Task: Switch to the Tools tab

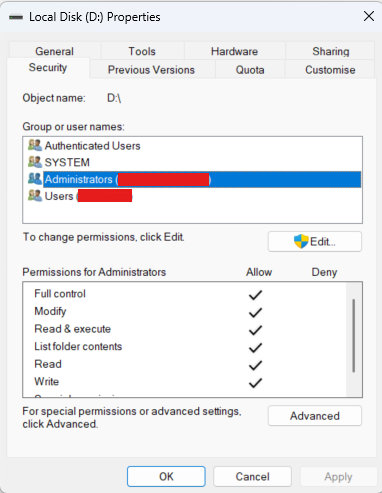Action: pyautogui.click(x=142, y=51)
